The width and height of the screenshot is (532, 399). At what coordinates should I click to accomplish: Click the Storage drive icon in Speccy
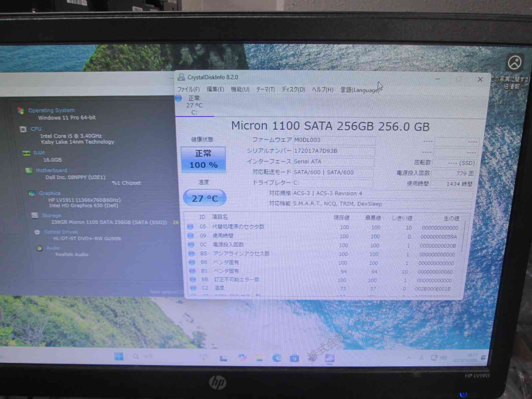click(35, 215)
